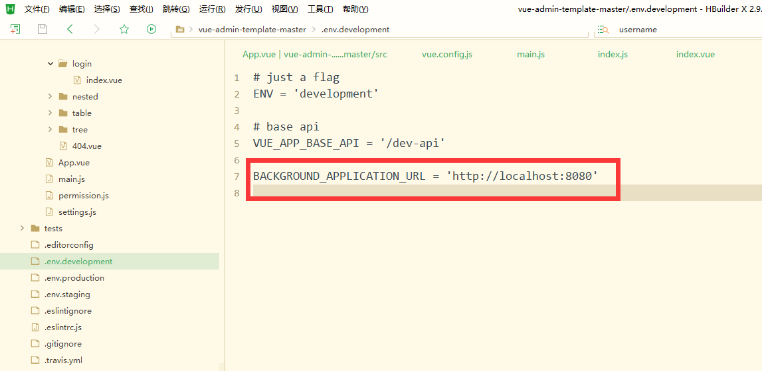Viewport: 762px width, 371px height.
Task: Go forward with the right arrow icon
Action: pyautogui.click(x=97, y=29)
